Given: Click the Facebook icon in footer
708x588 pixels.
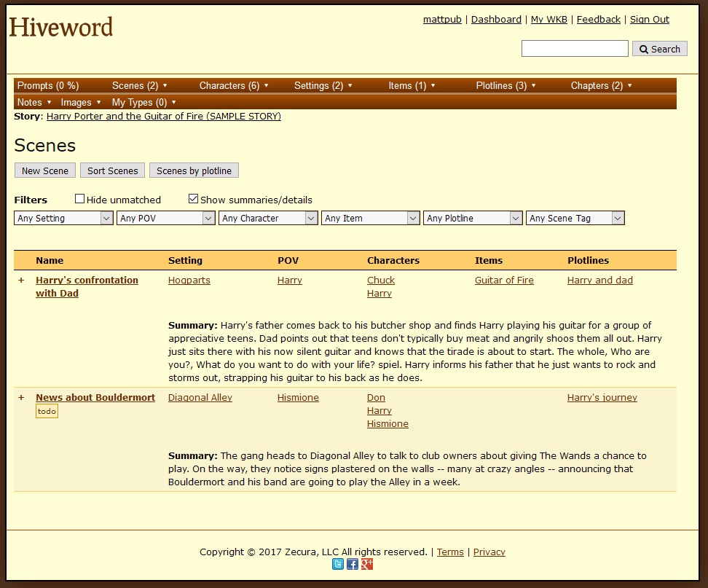Looking at the screenshot, I should (353, 564).
